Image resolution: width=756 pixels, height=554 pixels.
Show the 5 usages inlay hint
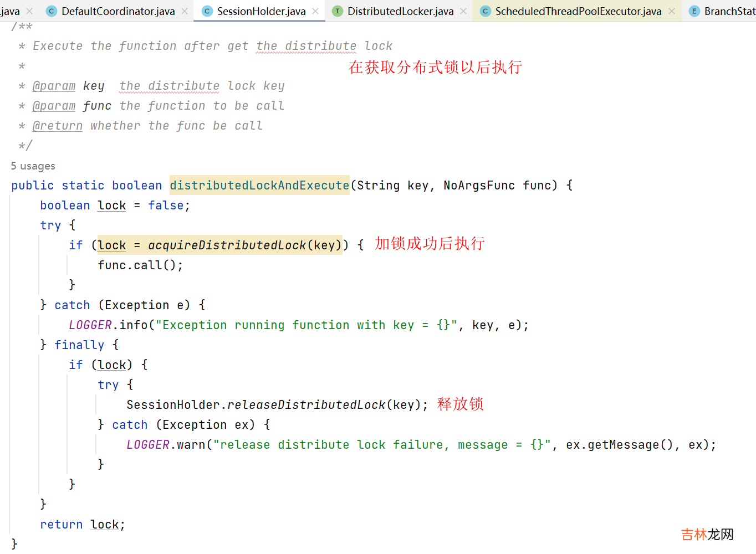click(33, 166)
